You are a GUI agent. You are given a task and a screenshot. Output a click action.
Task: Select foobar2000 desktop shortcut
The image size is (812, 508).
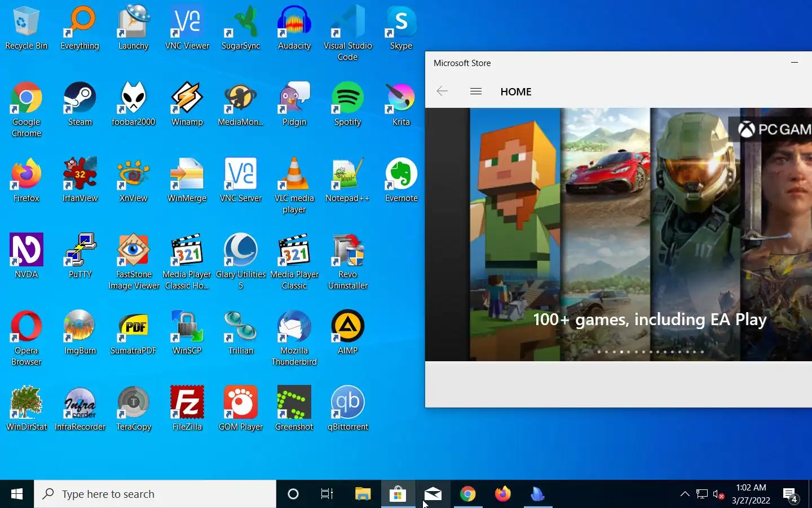pos(133,105)
